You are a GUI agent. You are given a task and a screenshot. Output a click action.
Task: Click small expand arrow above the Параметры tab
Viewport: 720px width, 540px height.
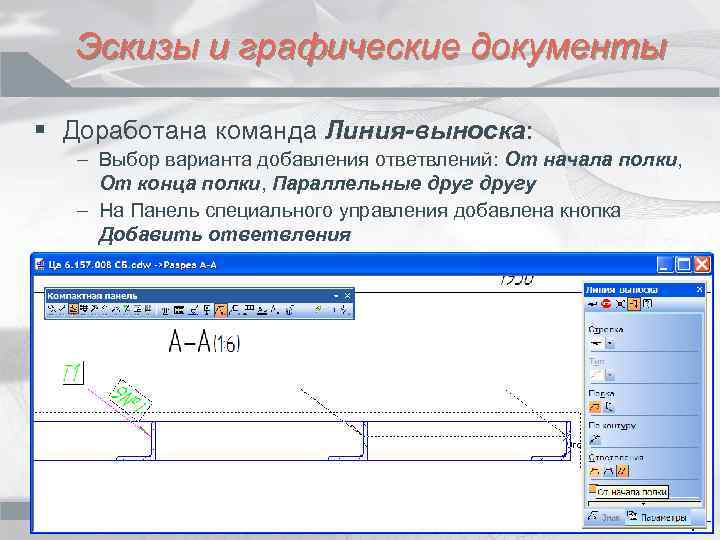point(643,504)
